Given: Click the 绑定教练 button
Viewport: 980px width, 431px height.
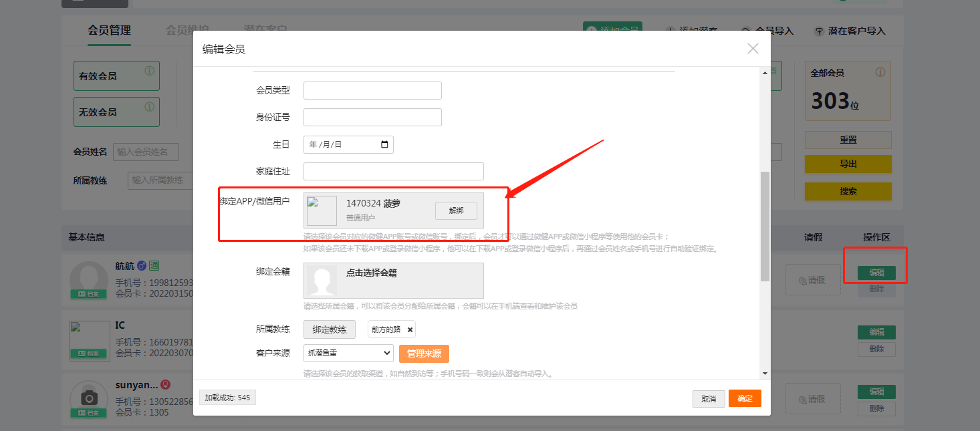Looking at the screenshot, I should tap(330, 329).
